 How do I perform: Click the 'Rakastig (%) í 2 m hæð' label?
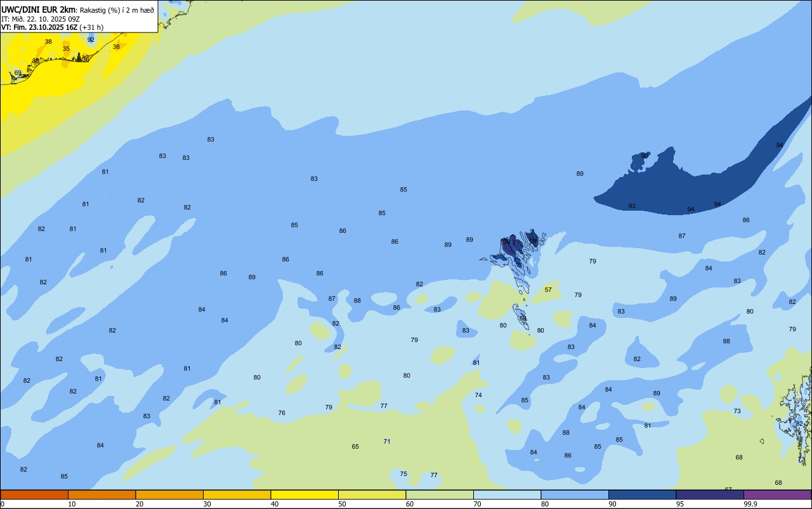[117, 10]
